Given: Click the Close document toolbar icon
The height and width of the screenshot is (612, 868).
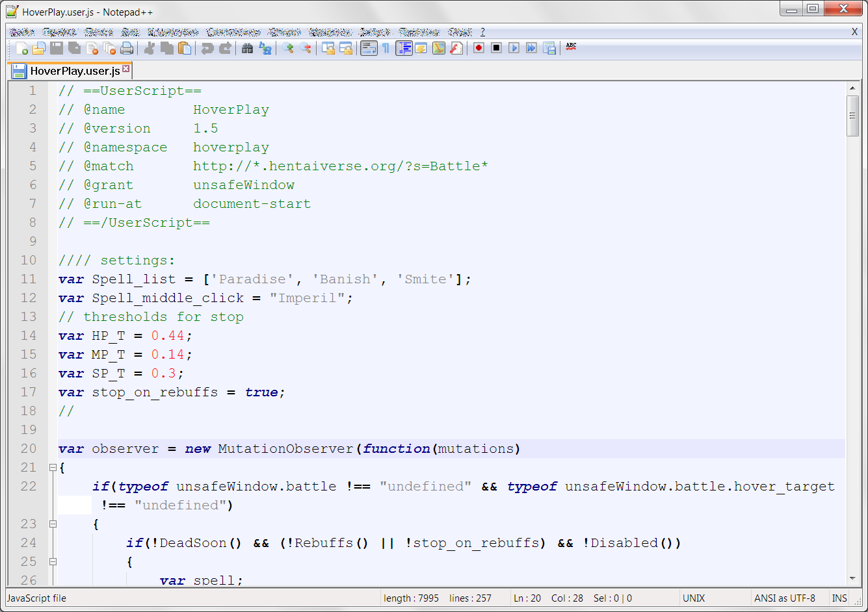Looking at the screenshot, I should [x=92, y=48].
